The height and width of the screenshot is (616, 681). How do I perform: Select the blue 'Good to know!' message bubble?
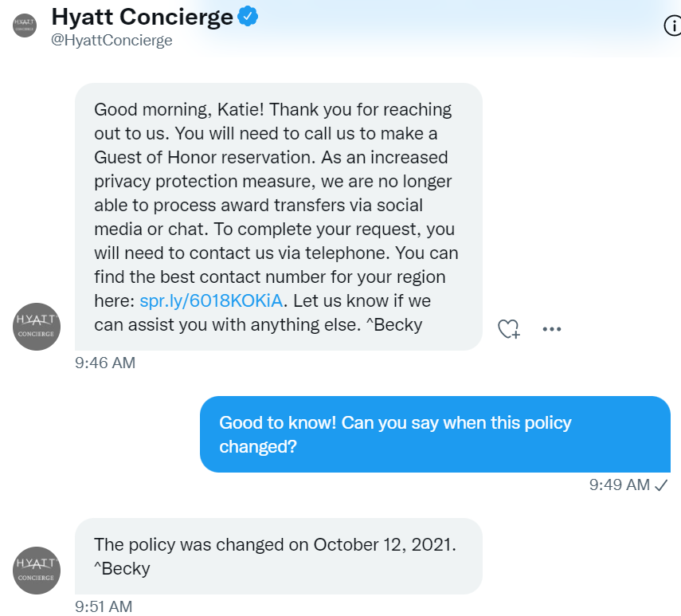pyautogui.click(x=436, y=434)
